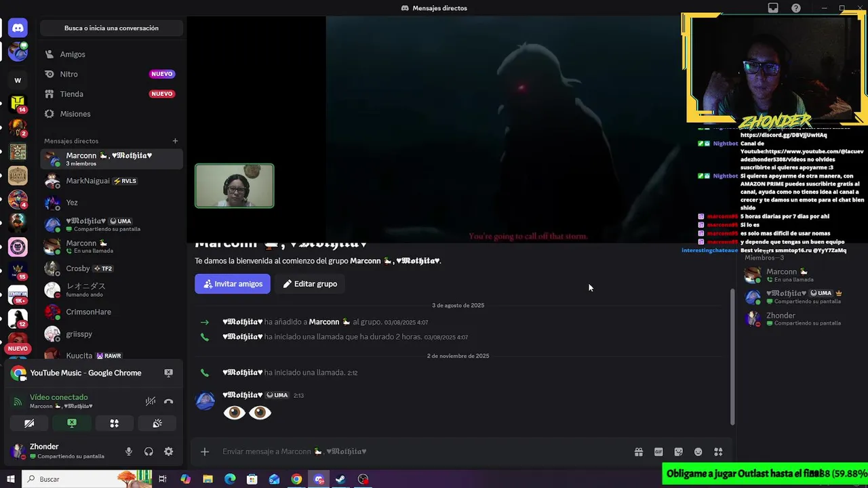868x488 pixels.
Task: Open emoji picker
Action: 698,451
